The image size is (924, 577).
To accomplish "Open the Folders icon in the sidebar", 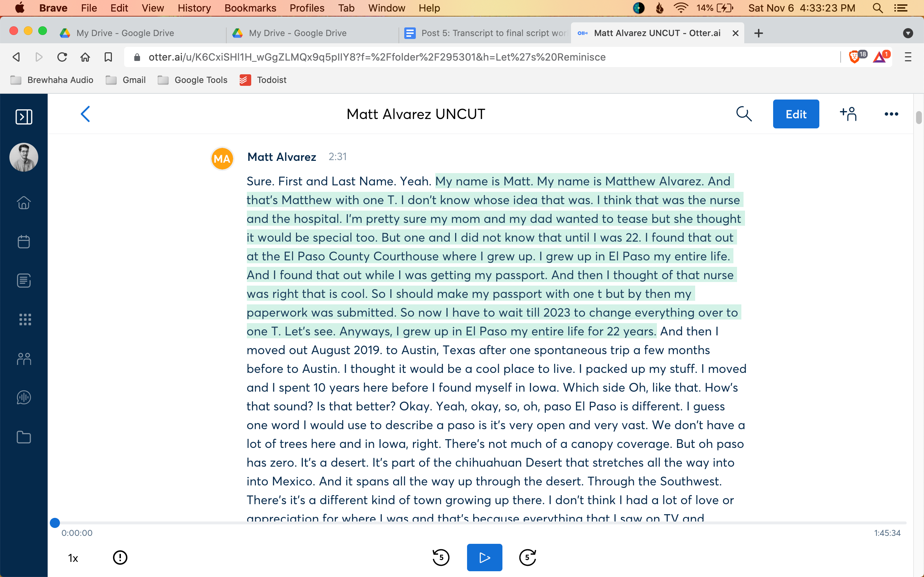I will [24, 437].
